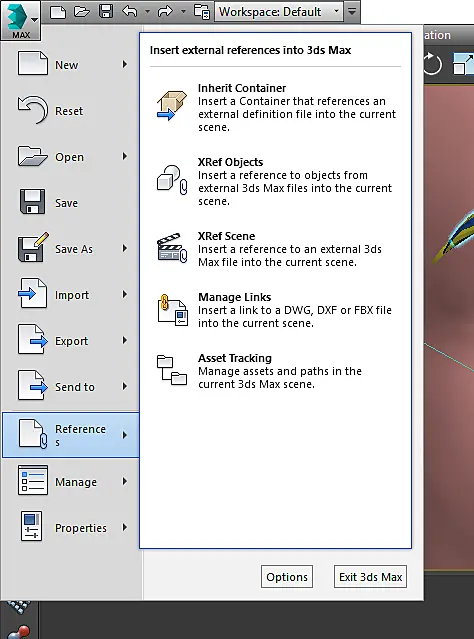Open the Redo history dropdown arrow
Image resolution: width=474 pixels, height=639 pixels.
pyautogui.click(x=183, y=11)
